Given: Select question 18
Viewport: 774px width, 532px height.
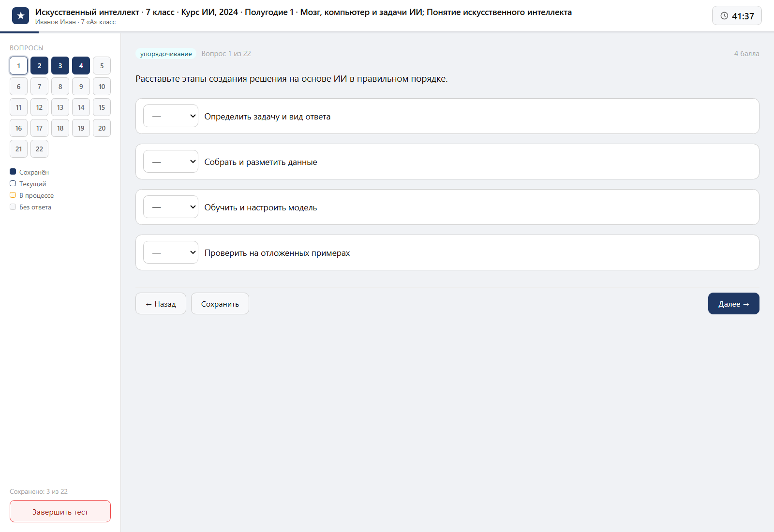Looking at the screenshot, I should [x=60, y=128].
